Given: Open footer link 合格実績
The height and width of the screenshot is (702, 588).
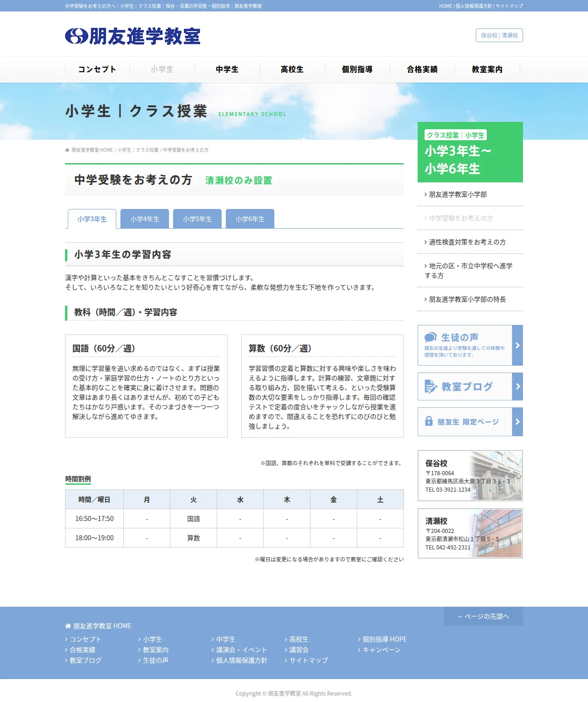Looking at the screenshot, I should pyautogui.click(x=82, y=650).
